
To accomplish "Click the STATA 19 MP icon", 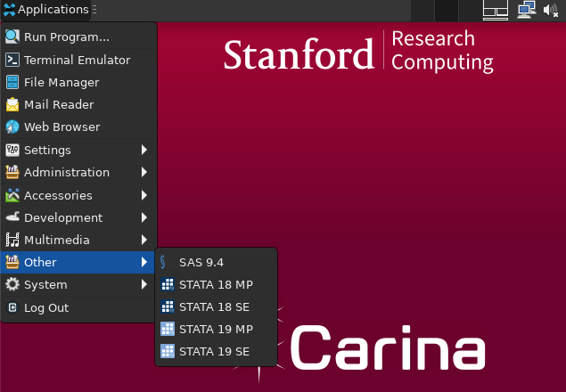I will point(168,330).
